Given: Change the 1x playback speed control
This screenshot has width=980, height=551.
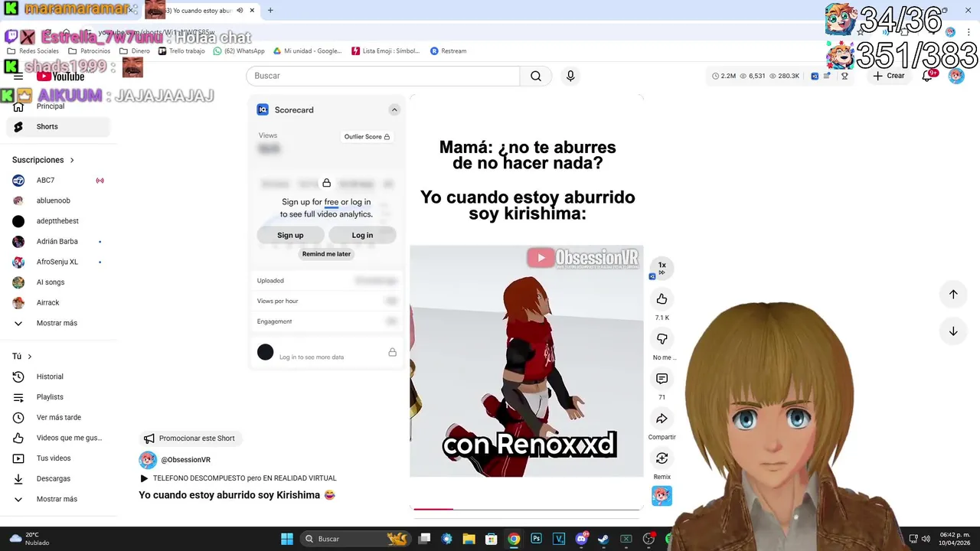Looking at the screenshot, I should click(661, 267).
